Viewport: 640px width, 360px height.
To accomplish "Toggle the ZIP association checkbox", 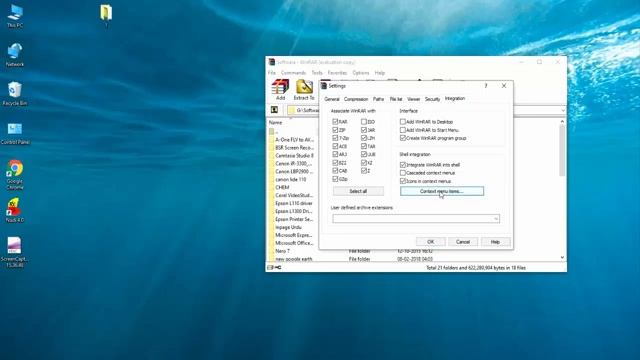I will tap(335, 130).
